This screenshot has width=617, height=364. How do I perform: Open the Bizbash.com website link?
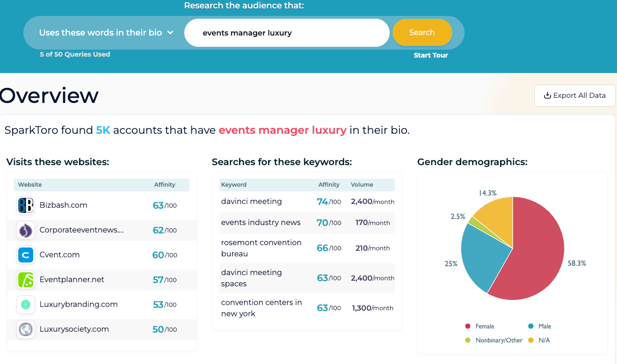pos(63,205)
